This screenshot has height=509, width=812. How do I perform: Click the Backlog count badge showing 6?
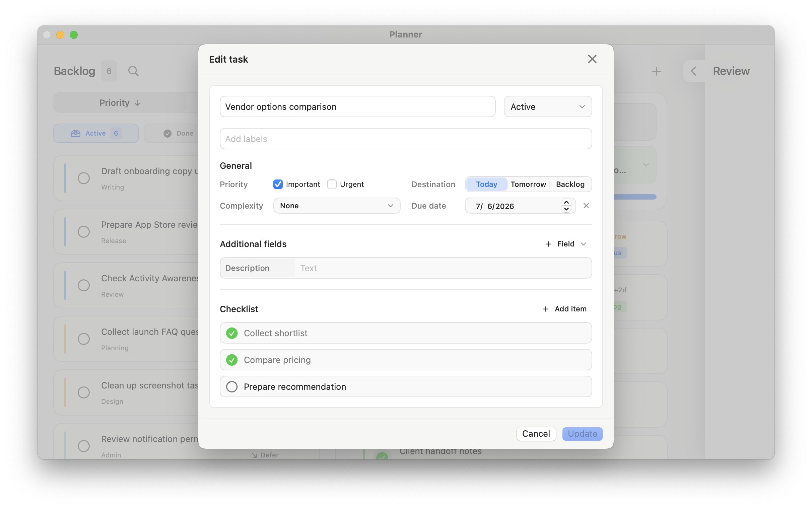pyautogui.click(x=109, y=71)
